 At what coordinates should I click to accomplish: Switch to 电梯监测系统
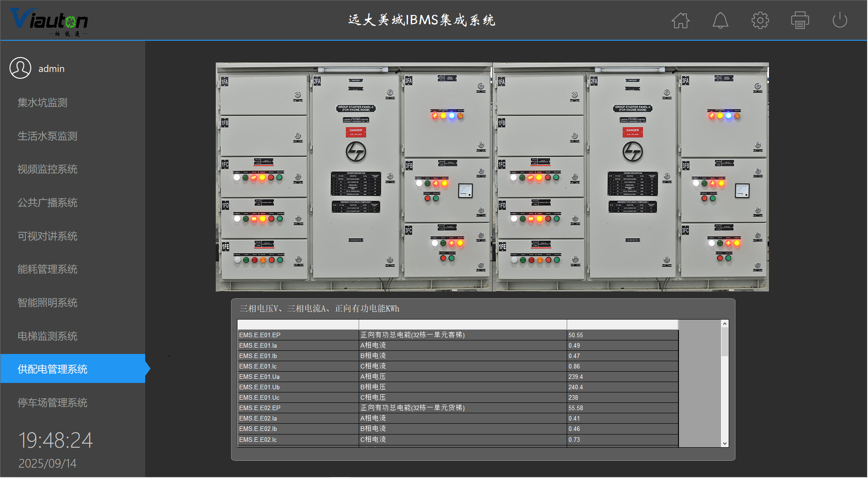tap(47, 336)
